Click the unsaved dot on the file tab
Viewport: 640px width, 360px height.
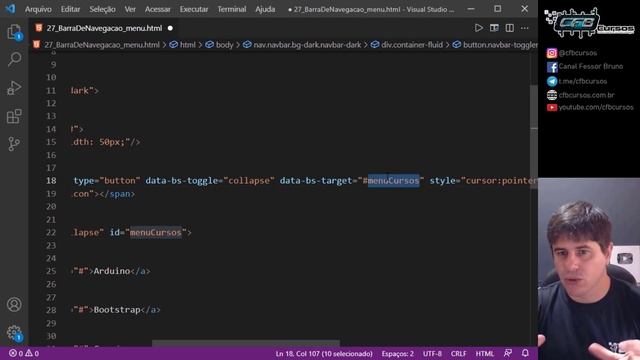(170, 28)
